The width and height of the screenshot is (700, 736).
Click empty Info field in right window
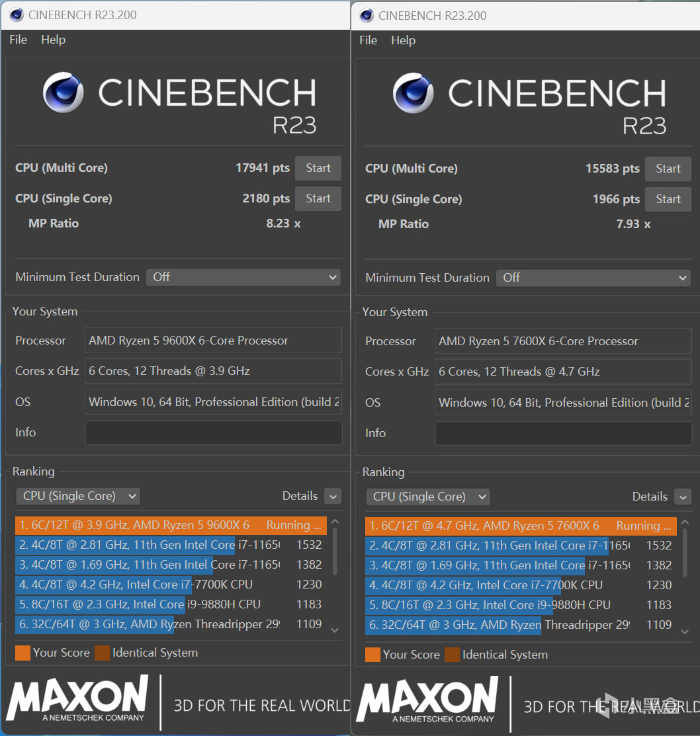click(x=564, y=433)
